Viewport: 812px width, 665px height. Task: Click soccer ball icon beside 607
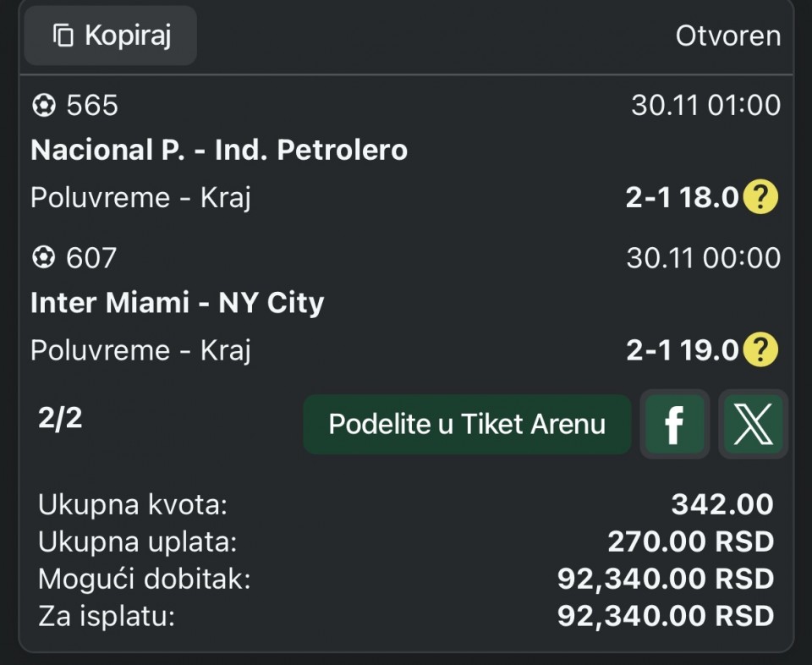[43, 258]
